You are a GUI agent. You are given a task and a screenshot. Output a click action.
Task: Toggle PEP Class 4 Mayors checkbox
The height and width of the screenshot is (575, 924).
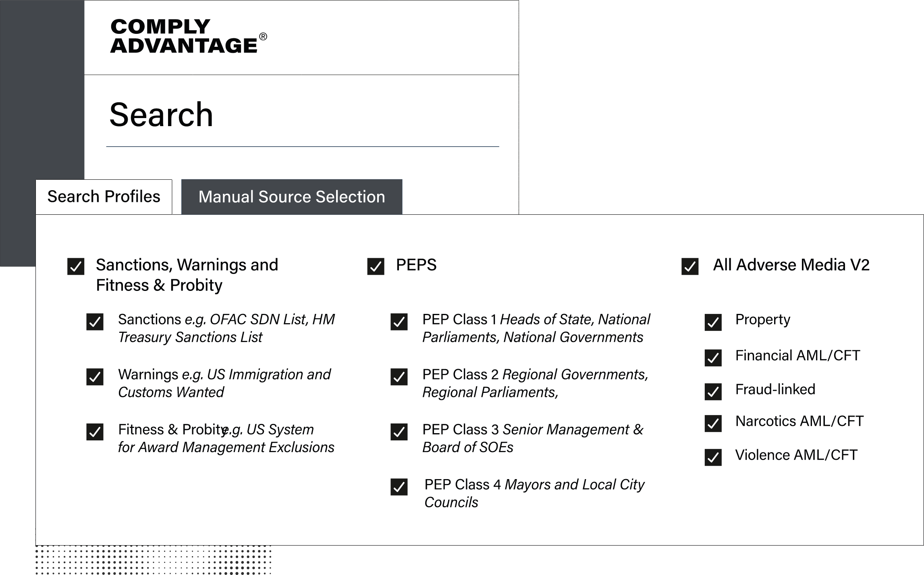pos(399,487)
